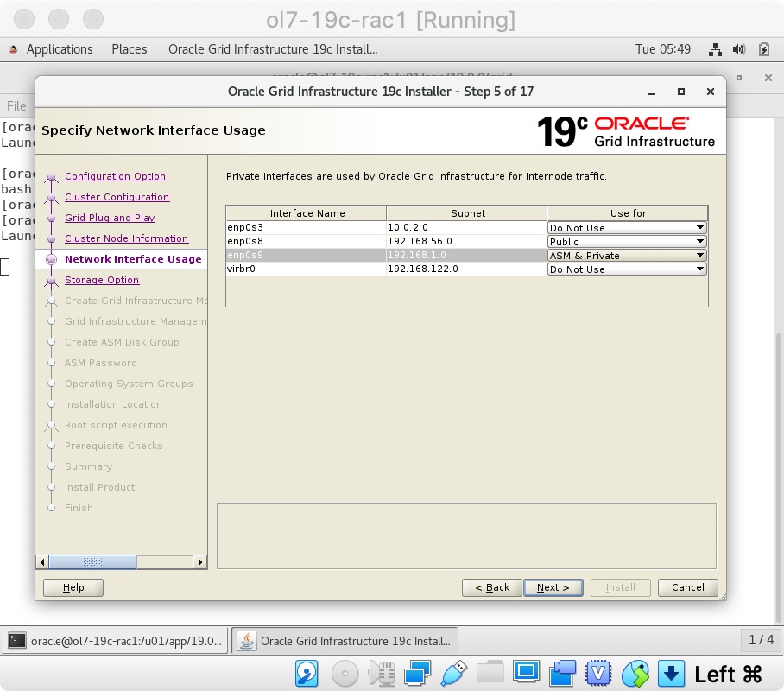Click the Tue 05:49 clock
The image size is (784, 691).
click(x=662, y=49)
